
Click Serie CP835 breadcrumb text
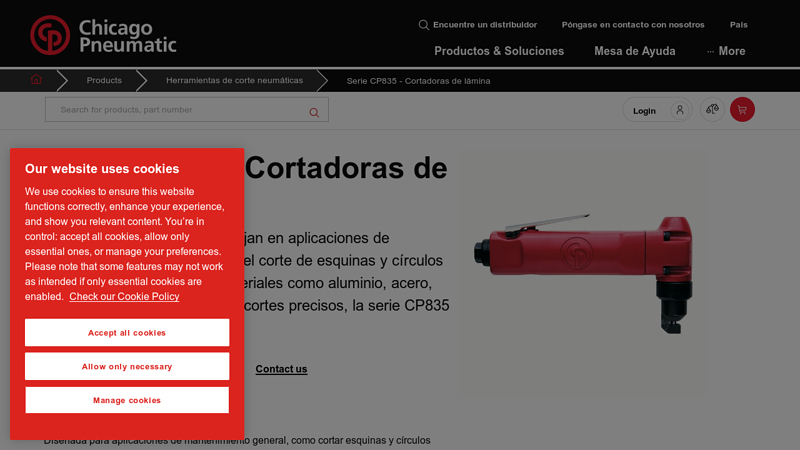[x=418, y=81]
